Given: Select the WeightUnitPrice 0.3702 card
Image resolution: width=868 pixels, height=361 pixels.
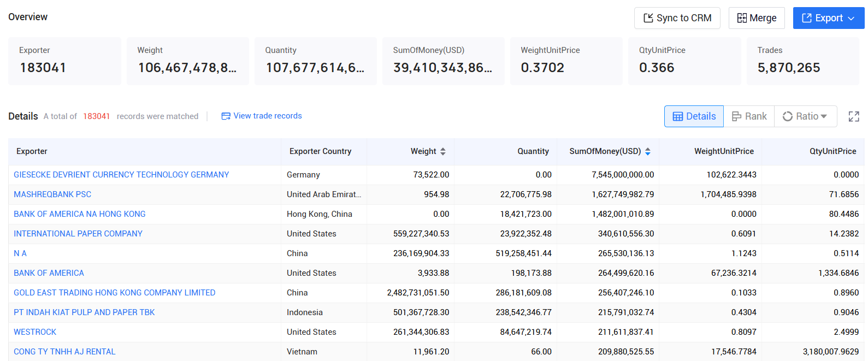Looking at the screenshot, I should click(566, 61).
